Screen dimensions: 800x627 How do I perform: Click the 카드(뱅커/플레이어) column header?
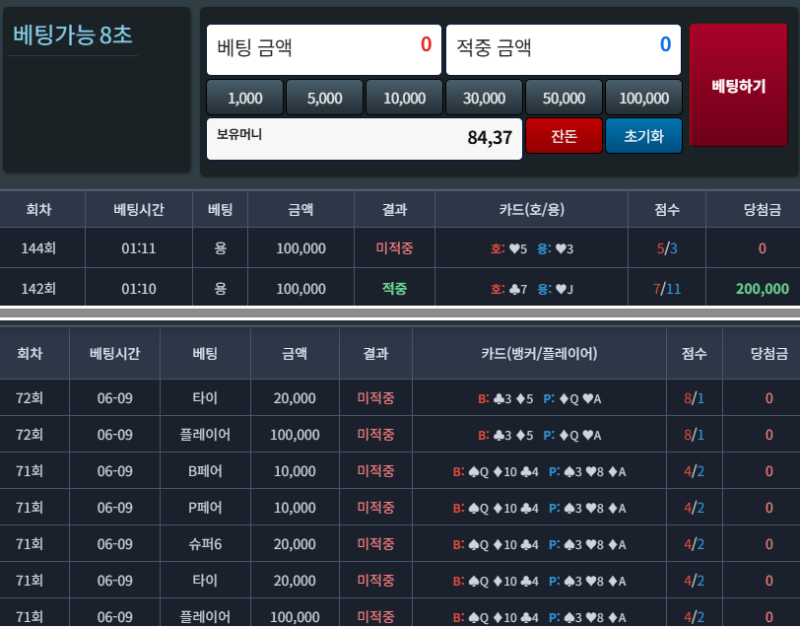click(539, 353)
